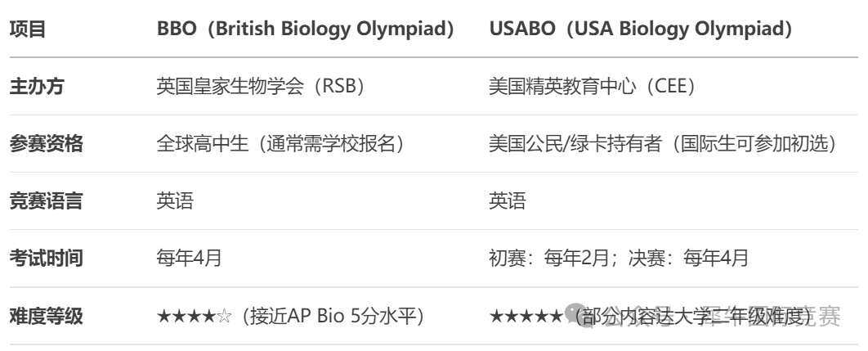Screen dimensions: 868x351
Task: Click the 难度等级 row label
Action: 46,317
